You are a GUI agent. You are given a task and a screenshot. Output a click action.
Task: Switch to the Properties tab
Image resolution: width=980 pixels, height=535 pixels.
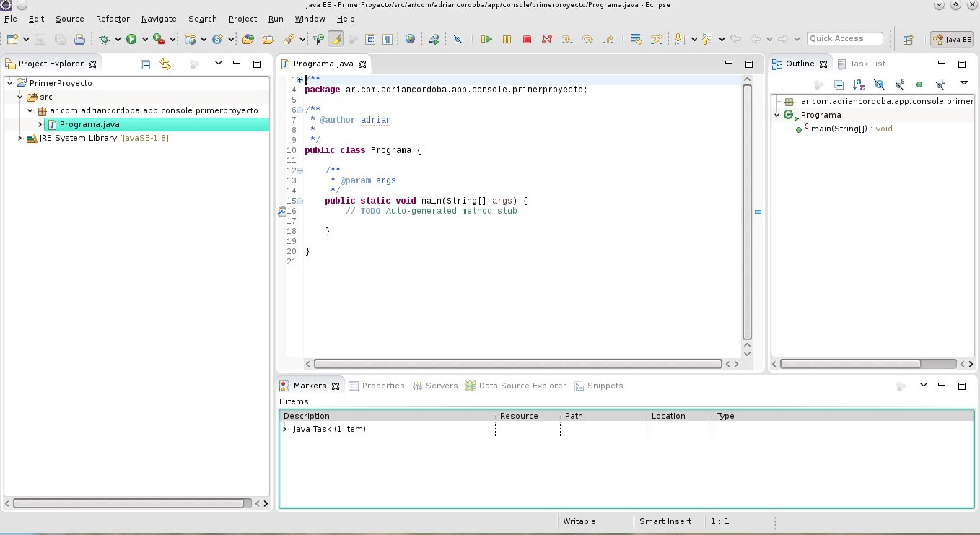(x=376, y=386)
